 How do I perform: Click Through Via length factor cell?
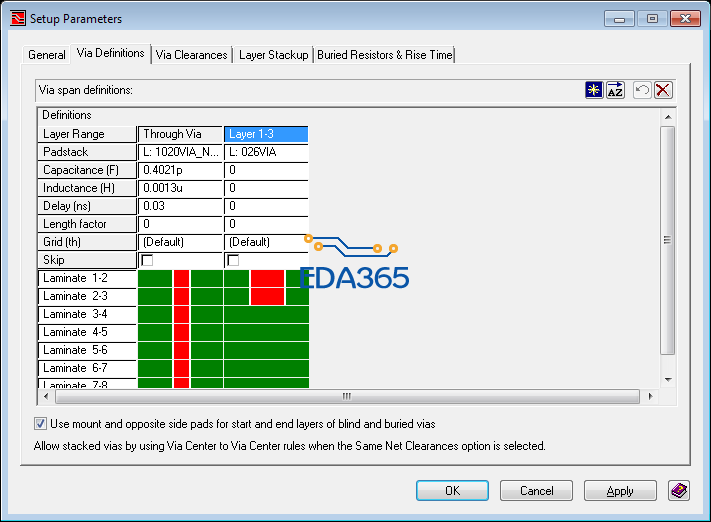coord(180,224)
